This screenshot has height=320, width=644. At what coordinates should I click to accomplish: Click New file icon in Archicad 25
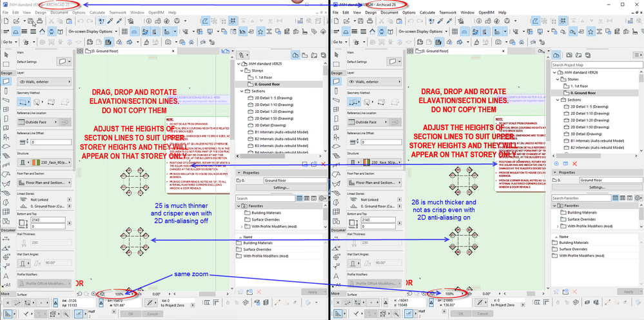[x=7, y=21]
